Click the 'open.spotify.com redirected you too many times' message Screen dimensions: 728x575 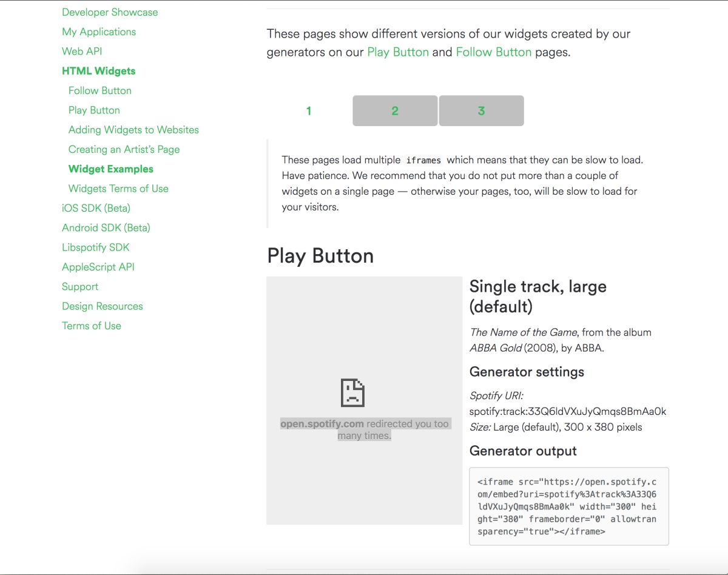click(365, 429)
